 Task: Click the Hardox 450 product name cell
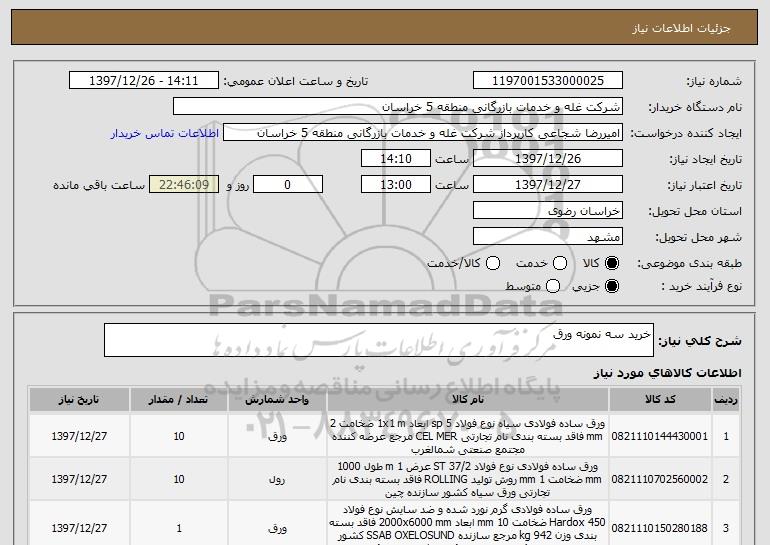[468, 523]
